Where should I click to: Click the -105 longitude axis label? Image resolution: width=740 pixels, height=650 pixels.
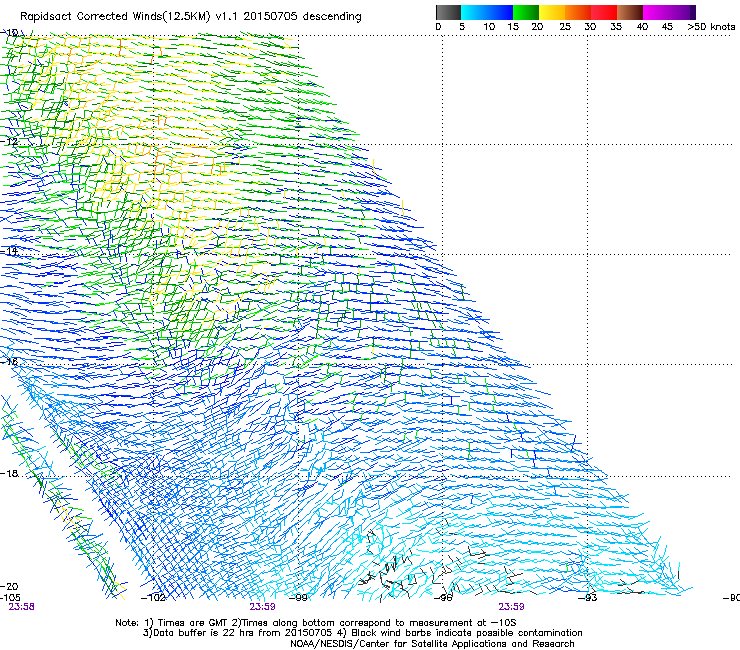[10, 597]
